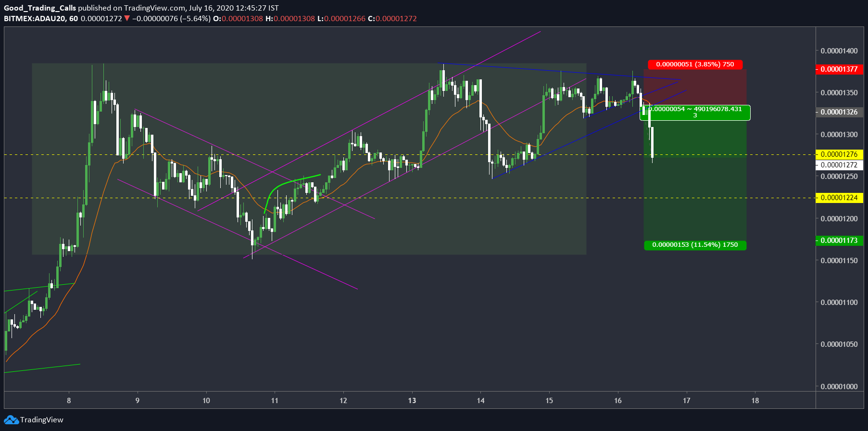Screen dimensions: 868x431
Task: Click date 9 on the time axis
Action: click(138, 401)
